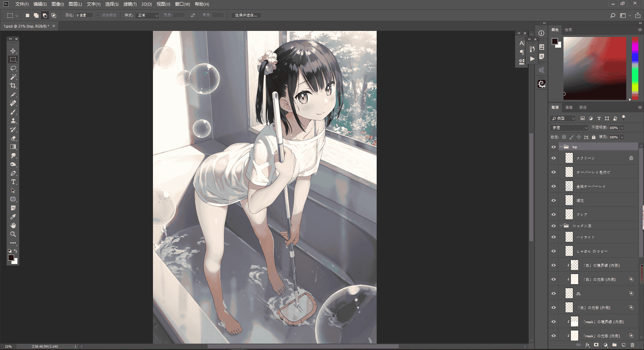Open the 图层(L) menu
The image size is (644, 350).
pos(75,4)
